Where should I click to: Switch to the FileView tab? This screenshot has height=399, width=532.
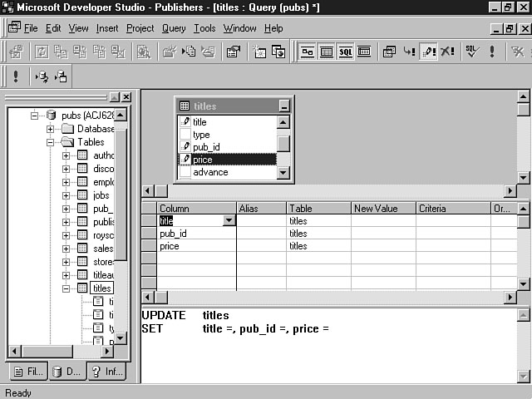[x=27, y=372]
